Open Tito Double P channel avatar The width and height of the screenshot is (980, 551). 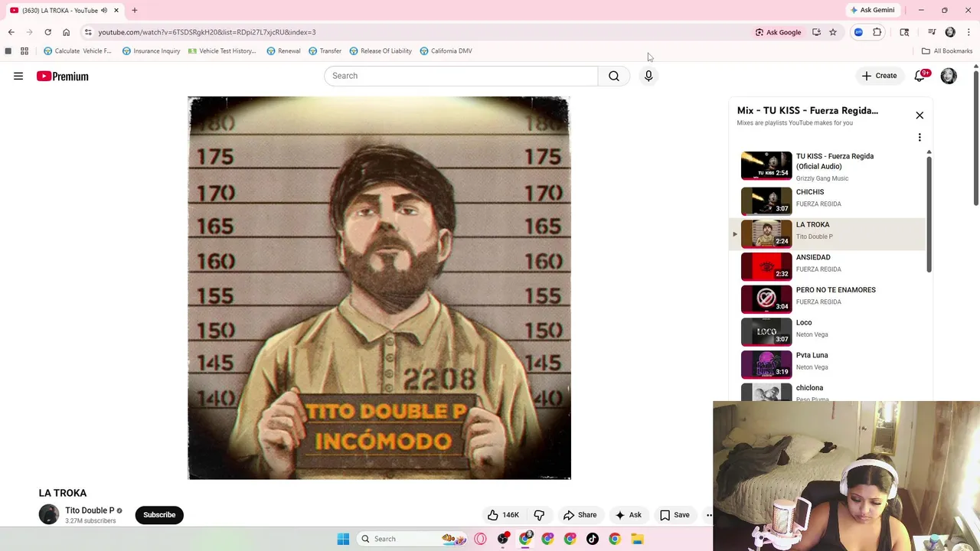(x=49, y=514)
